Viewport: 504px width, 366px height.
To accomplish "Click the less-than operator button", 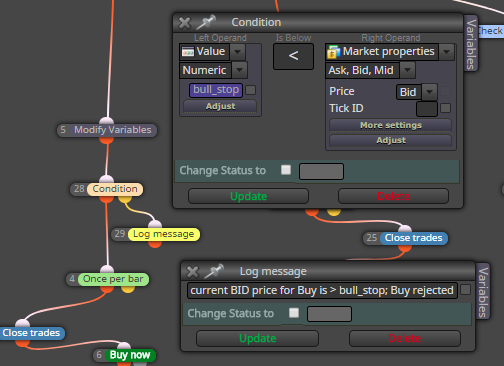I will (293, 56).
